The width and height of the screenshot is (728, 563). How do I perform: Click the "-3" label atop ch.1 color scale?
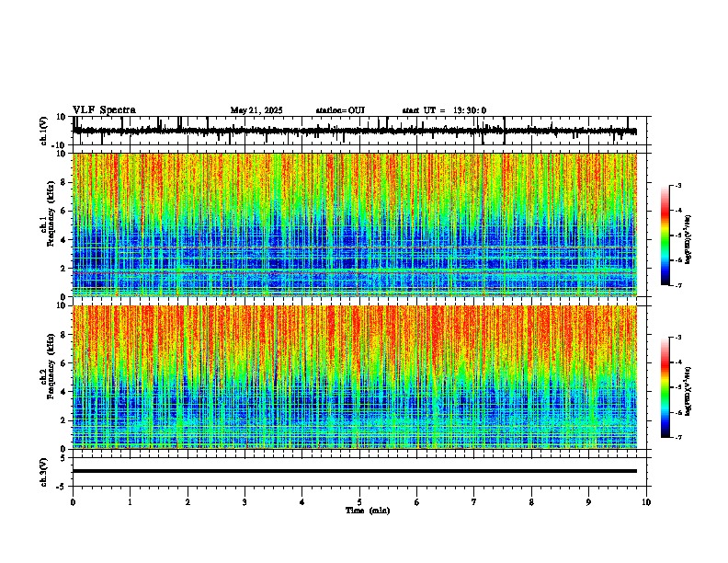point(677,185)
